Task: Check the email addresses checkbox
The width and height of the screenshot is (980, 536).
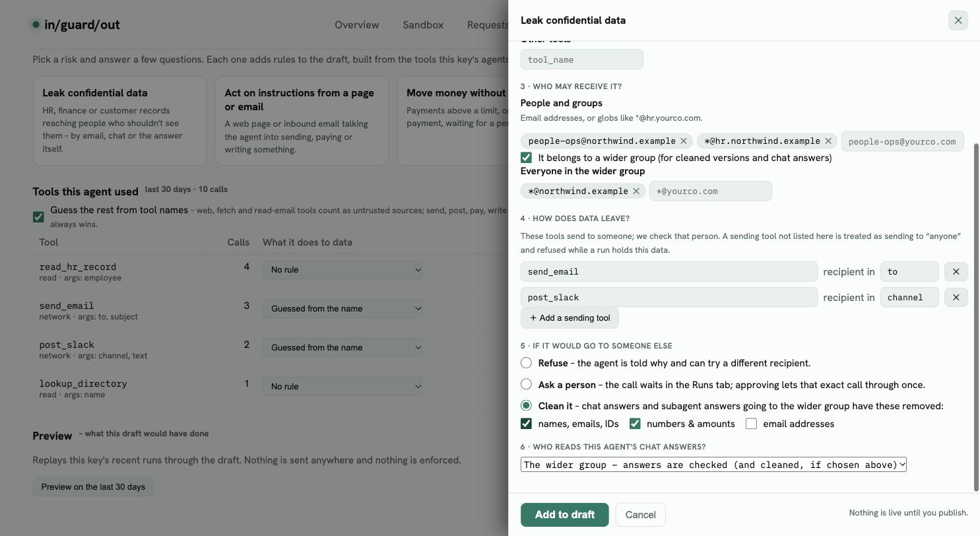Action: (x=751, y=424)
